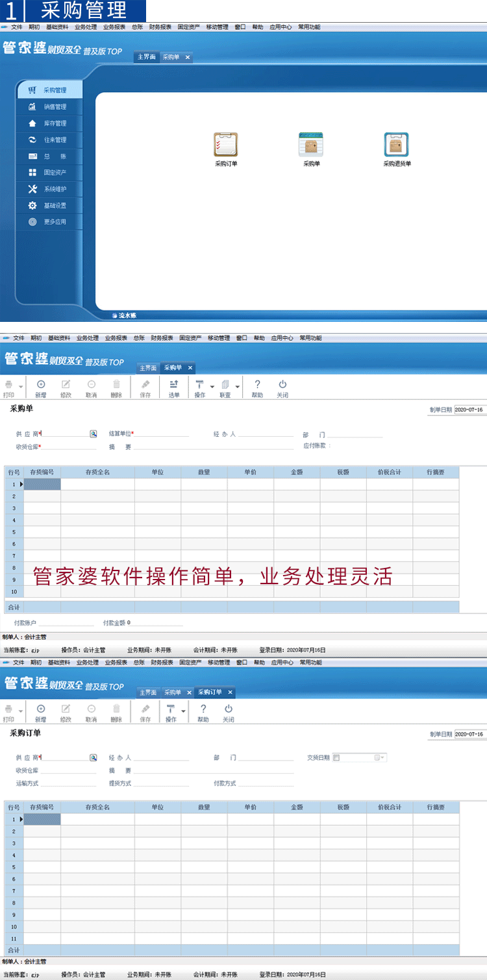Click 修改 in the 采购单 window toolbar
The height and width of the screenshot is (980, 487).
click(x=66, y=389)
